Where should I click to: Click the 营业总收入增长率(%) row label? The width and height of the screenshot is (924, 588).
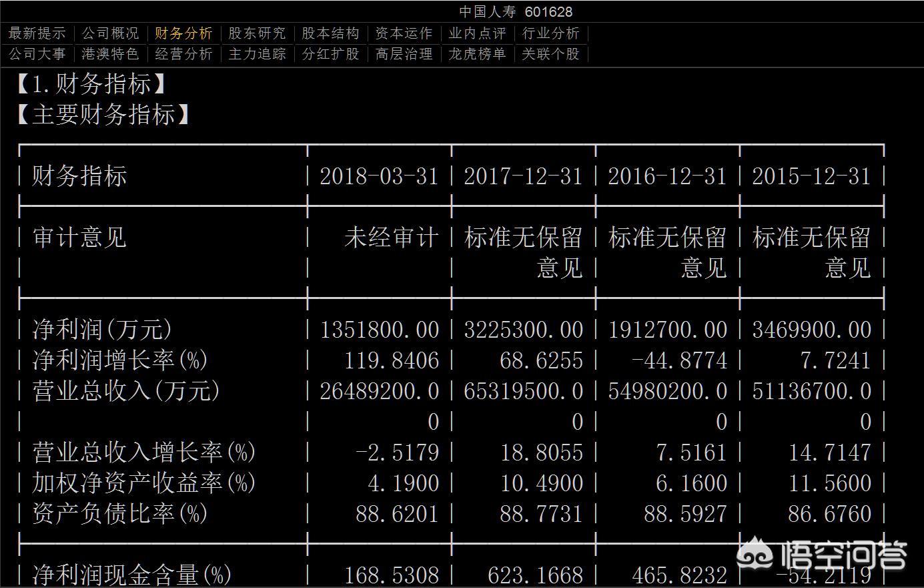pyautogui.click(x=144, y=453)
